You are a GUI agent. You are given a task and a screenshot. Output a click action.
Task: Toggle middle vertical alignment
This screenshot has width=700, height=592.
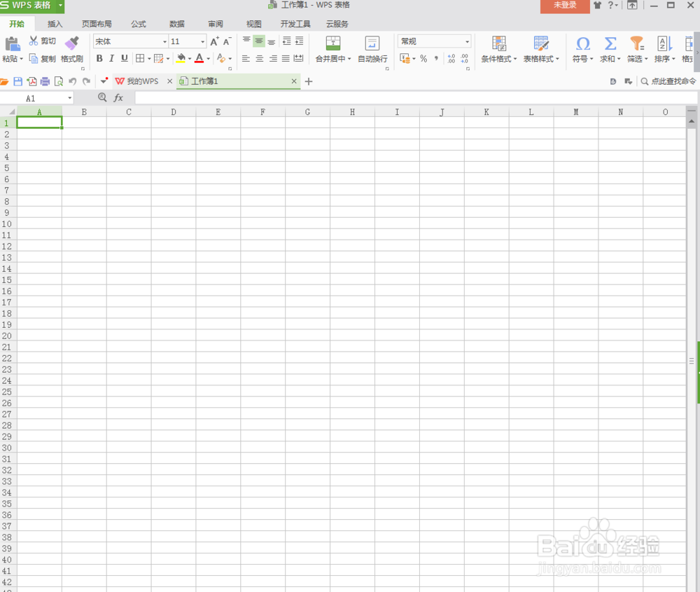pyautogui.click(x=259, y=41)
